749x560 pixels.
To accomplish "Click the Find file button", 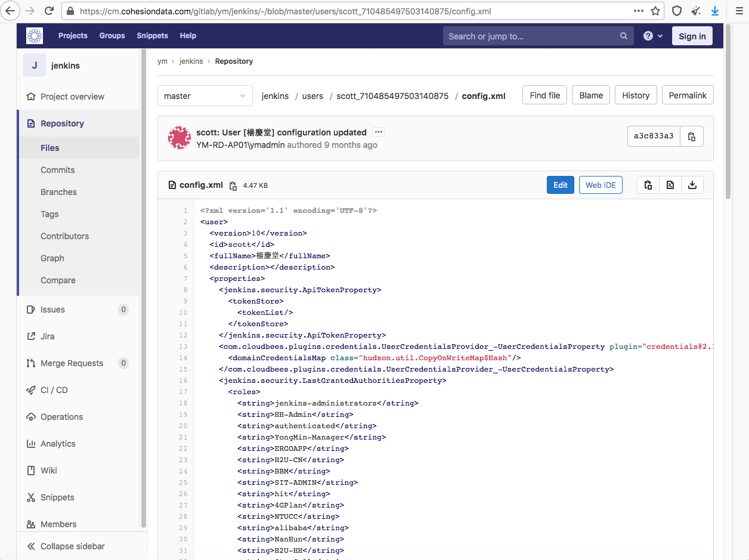I will tap(544, 95).
